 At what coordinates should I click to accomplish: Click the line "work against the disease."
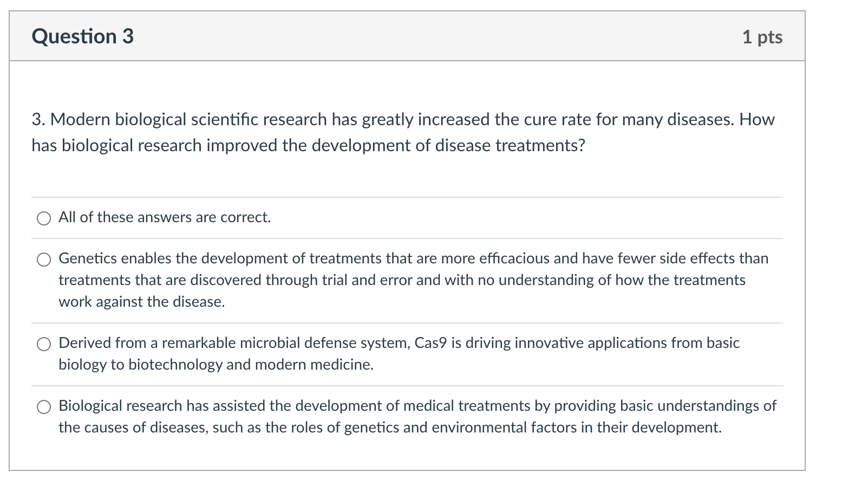(x=142, y=302)
